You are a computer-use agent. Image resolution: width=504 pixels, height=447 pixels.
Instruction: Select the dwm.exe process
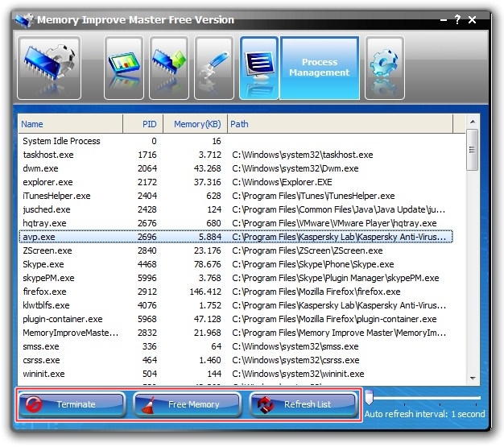236,168
